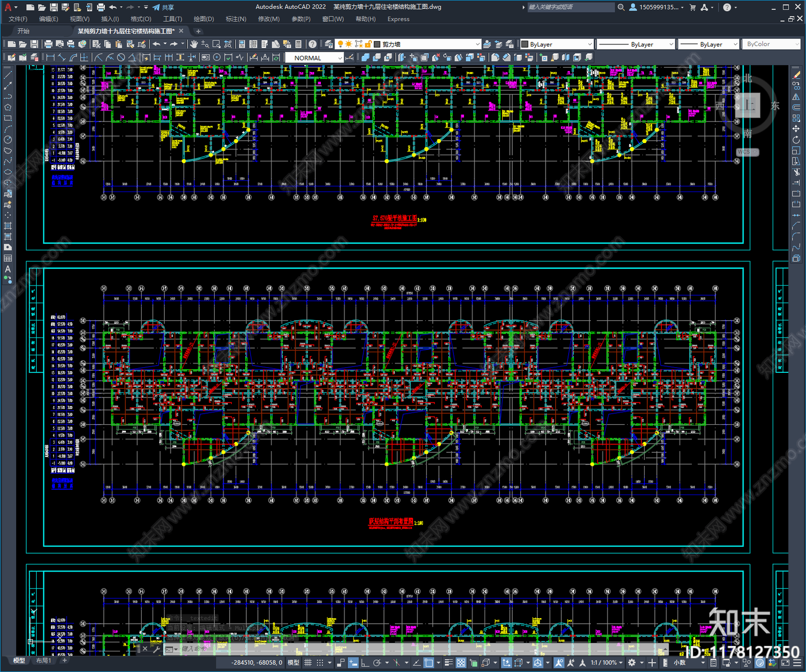Viewport: 806px width, 672px height.
Task: Toggle lineweight display in status bar
Action: 448,662
